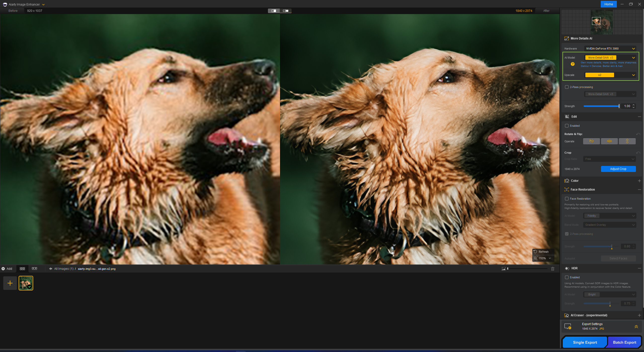This screenshot has height=352, width=644.
Task: Enable 2-Pass processing checkbox
Action: point(567,87)
